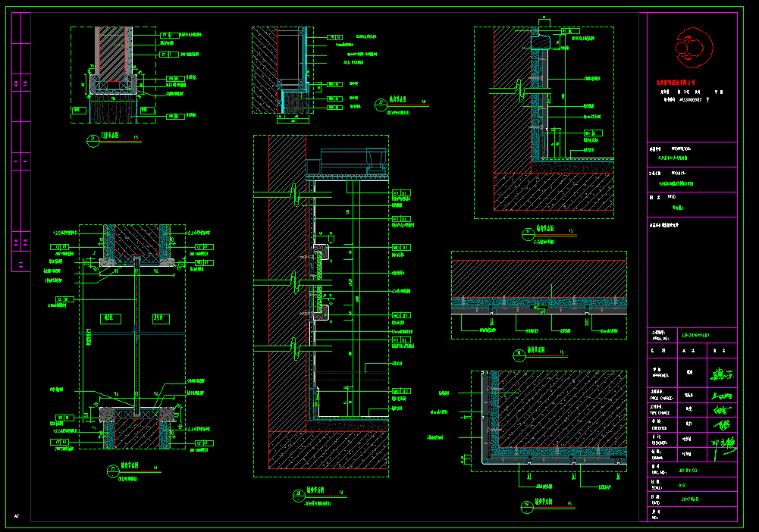Click the top pipe break symbol in center section
This screenshot has width=759, height=532.
[x=294, y=196]
